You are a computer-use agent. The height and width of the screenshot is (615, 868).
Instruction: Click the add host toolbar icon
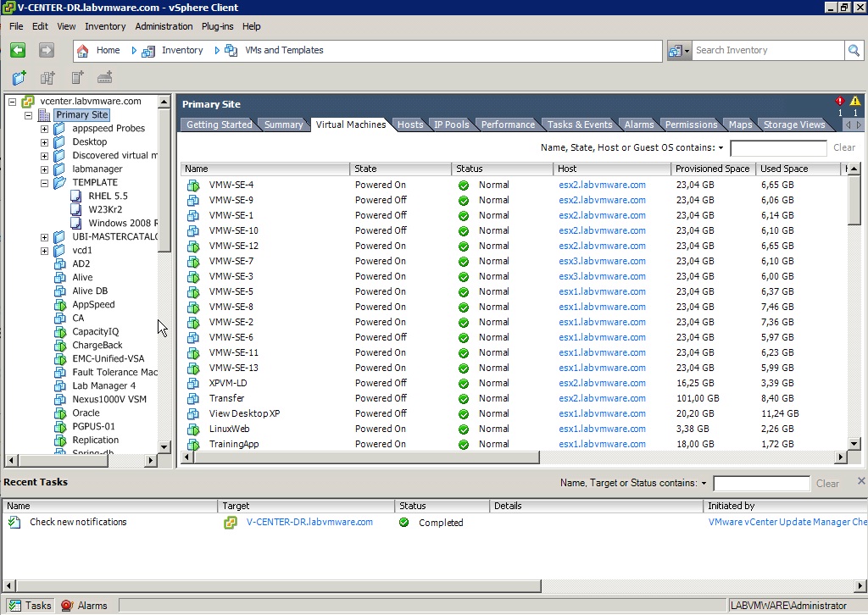[104, 78]
